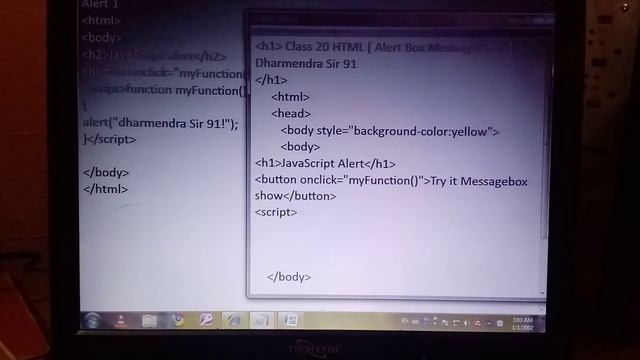
Task: Click the front window's title bar
Action: tap(400, 19)
